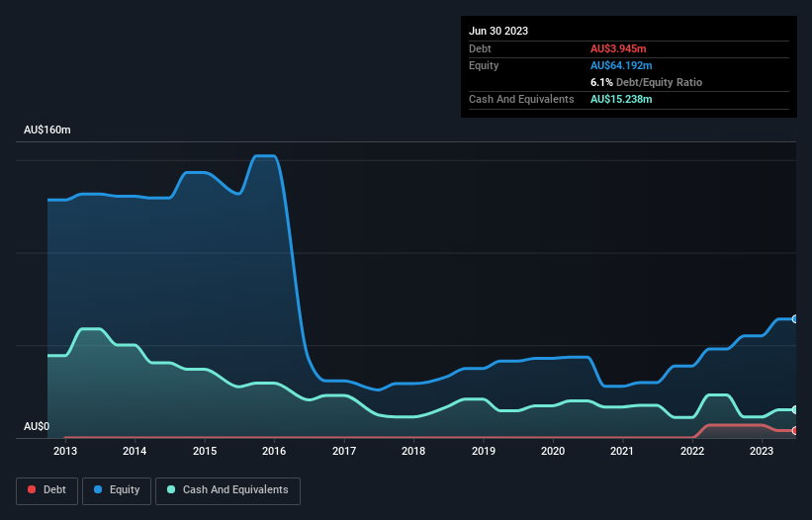The image size is (812, 520).
Task: Toggle the Equity series legend button
Action: coord(117,490)
